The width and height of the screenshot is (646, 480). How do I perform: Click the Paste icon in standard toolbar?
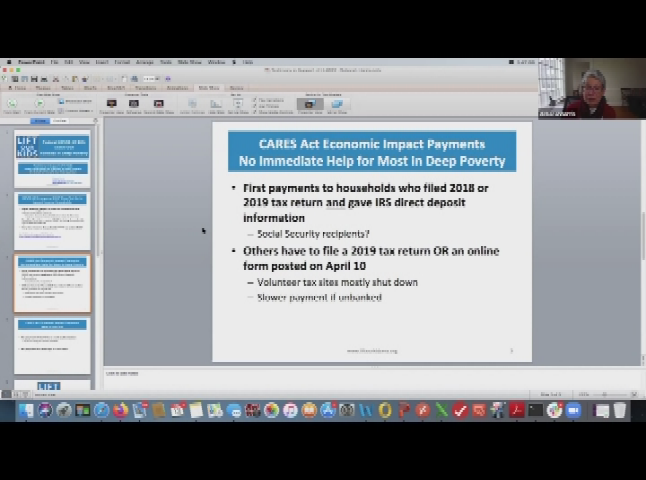point(75,79)
